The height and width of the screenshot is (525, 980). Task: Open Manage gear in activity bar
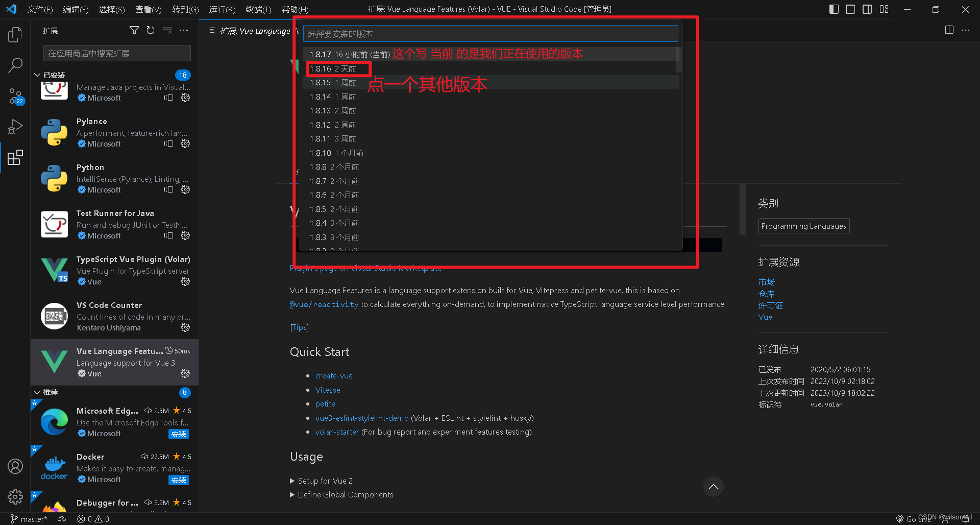(15, 496)
